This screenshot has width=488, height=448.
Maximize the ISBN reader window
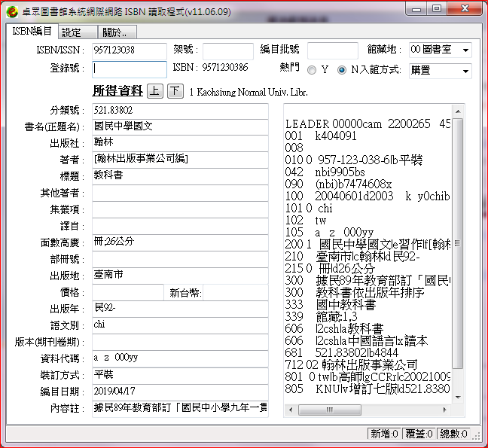(x=437, y=9)
